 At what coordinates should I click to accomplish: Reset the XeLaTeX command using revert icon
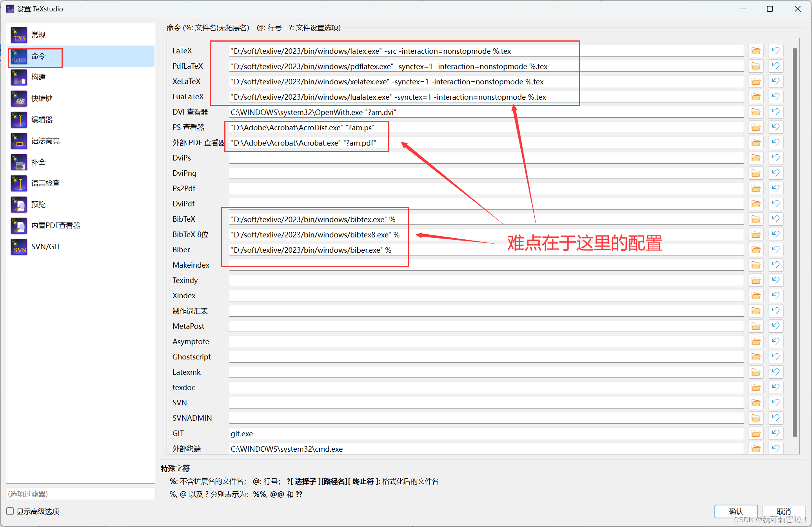point(776,81)
